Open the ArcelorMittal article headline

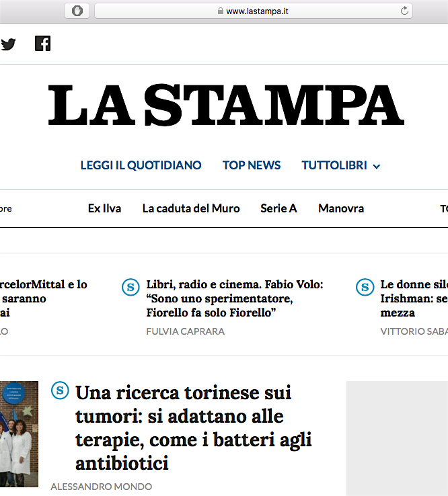[x=43, y=298]
